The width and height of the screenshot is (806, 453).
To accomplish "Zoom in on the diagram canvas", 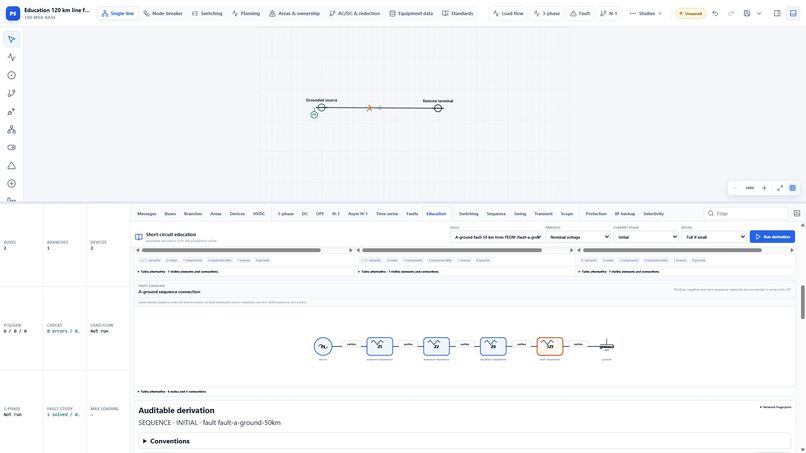I will 764,188.
